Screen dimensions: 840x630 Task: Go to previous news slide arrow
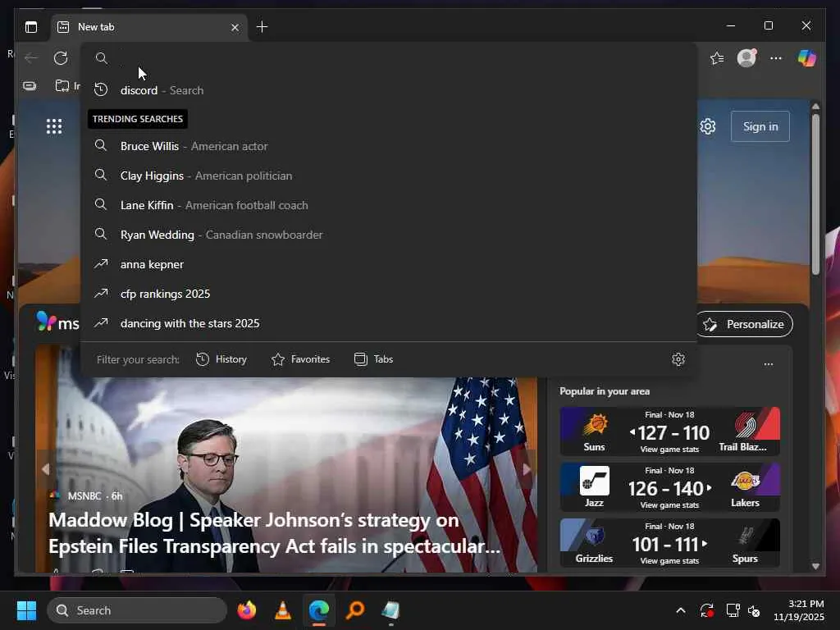pos(46,469)
